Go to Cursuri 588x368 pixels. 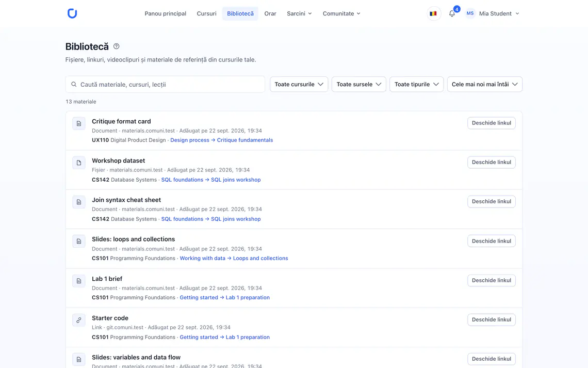point(207,13)
